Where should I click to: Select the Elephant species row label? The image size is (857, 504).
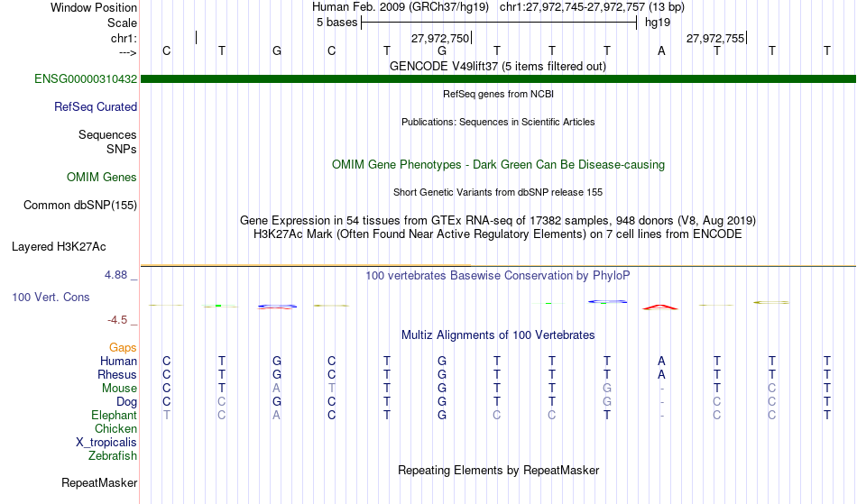point(115,415)
